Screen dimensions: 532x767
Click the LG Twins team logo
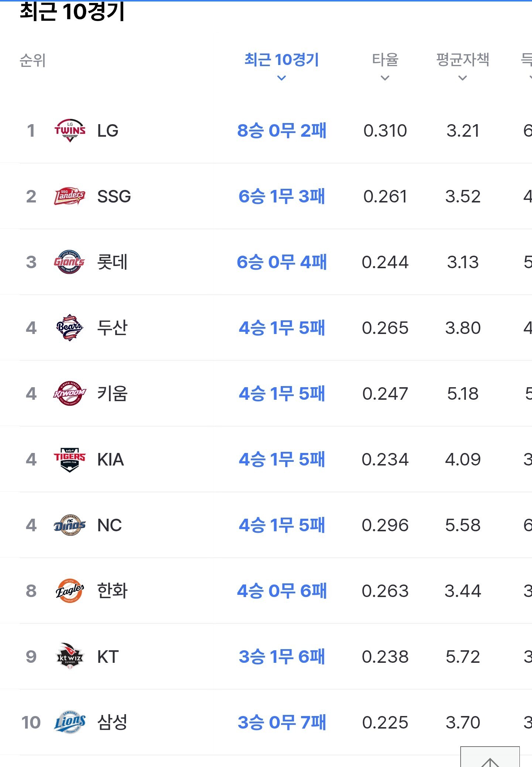[x=70, y=130]
